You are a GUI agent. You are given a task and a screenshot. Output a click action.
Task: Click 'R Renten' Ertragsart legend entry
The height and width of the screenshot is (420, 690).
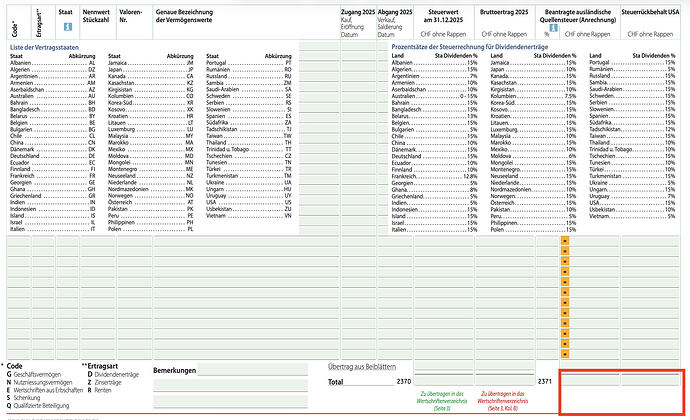(99, 390)
